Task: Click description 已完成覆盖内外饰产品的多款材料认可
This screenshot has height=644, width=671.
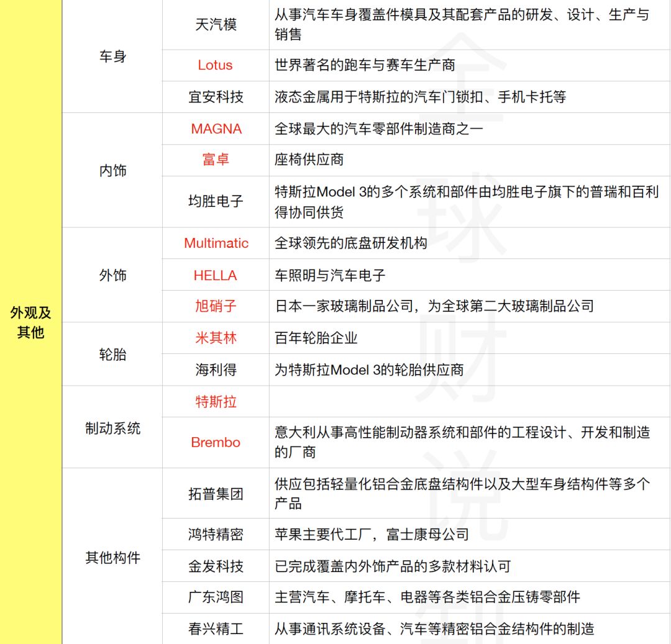Action: tap(393, 566)
